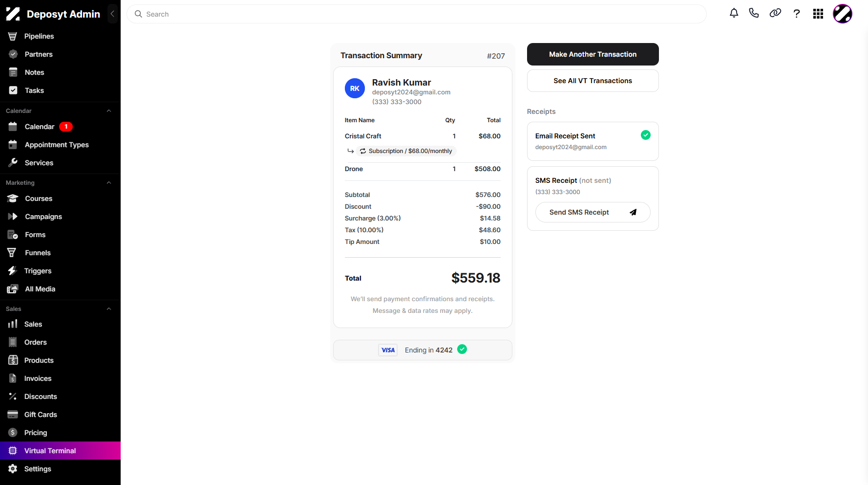Click the subscription recurring icon
The height and width of the screenshot is (485, 868).
click(x=363, y=151)
